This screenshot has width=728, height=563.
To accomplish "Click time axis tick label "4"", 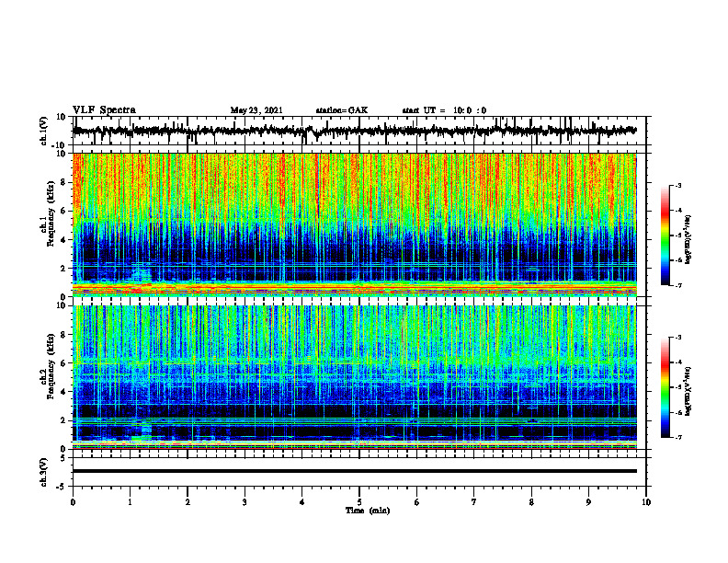I will (302, 502).
